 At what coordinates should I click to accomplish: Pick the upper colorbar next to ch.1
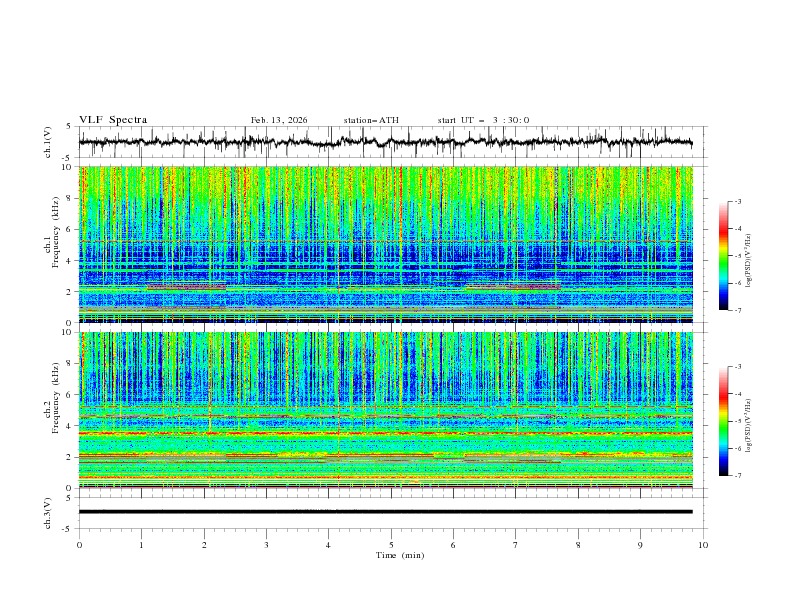[723, 255]
